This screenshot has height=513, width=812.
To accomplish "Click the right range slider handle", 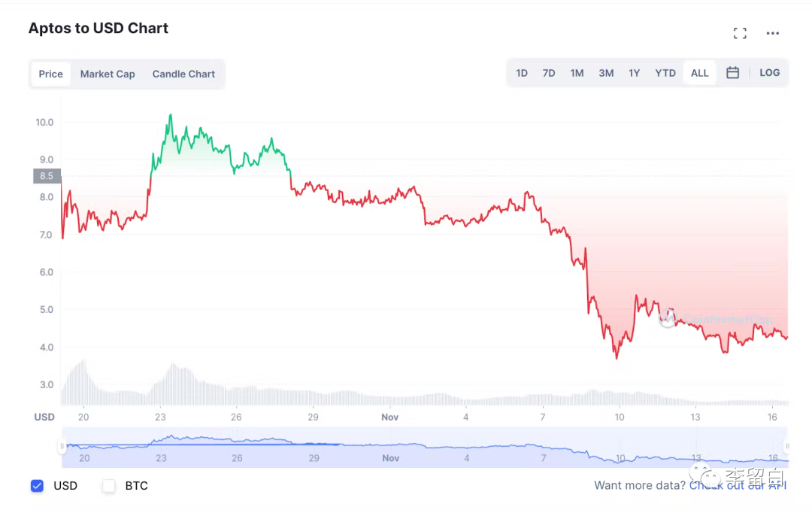I will coord(786,447).
